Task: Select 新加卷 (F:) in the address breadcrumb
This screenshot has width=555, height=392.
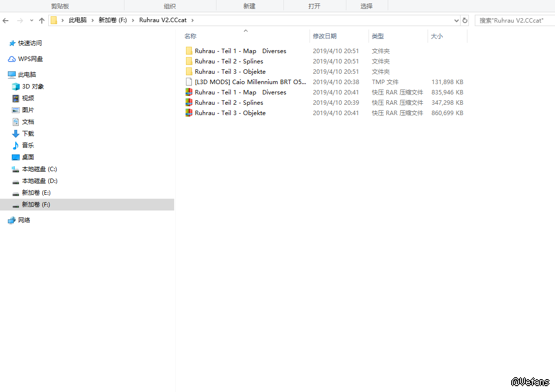Action: tap(113, 20)
